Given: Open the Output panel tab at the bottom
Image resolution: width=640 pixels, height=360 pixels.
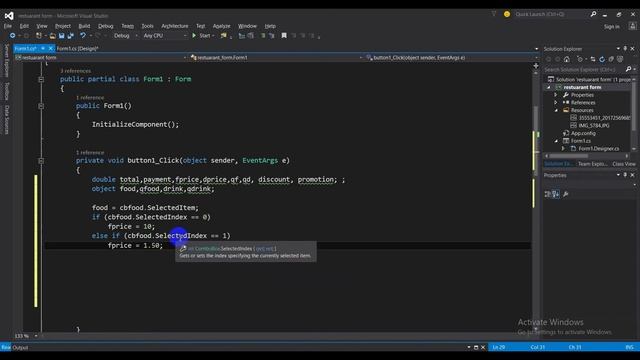Looking at the screenshot, I should [20, 348].
